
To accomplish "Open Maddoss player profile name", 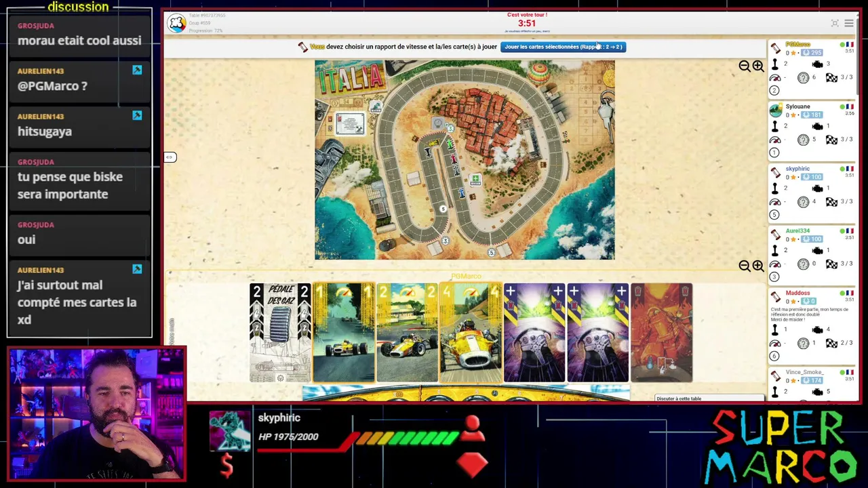I will click(x=797, y=293).
